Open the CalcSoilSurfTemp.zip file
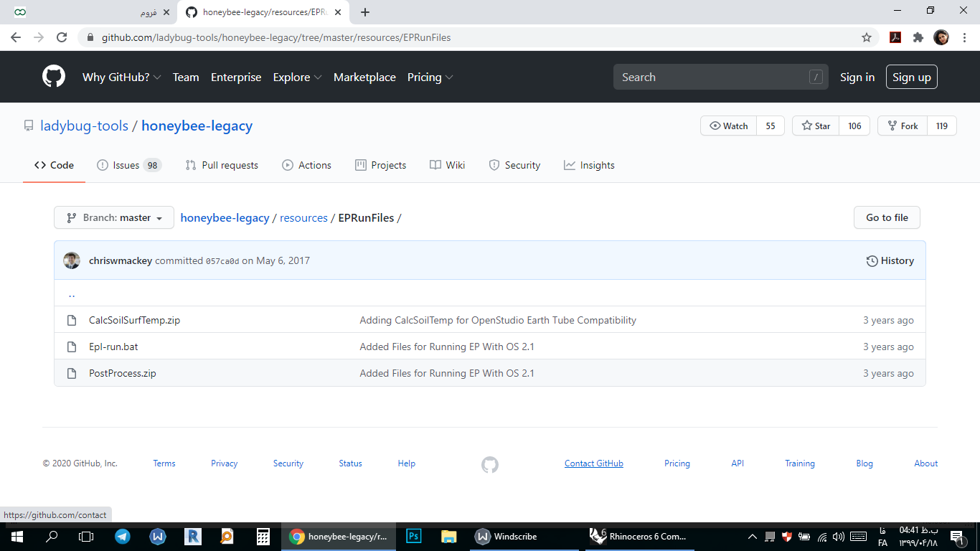The image size is (980, 551). coord(134,320)
